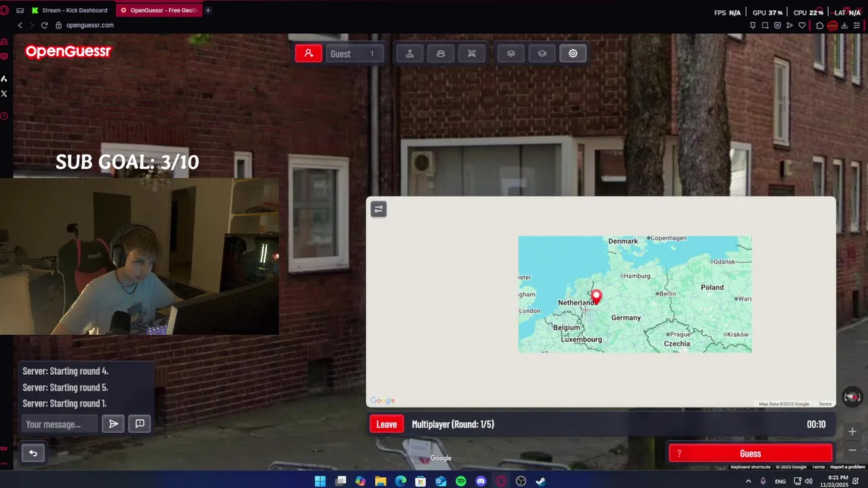Image resolution: width=868 pixels, height=488 pixels.
Task: Open the Windows Start menu
Action: (x=320, y=481)
